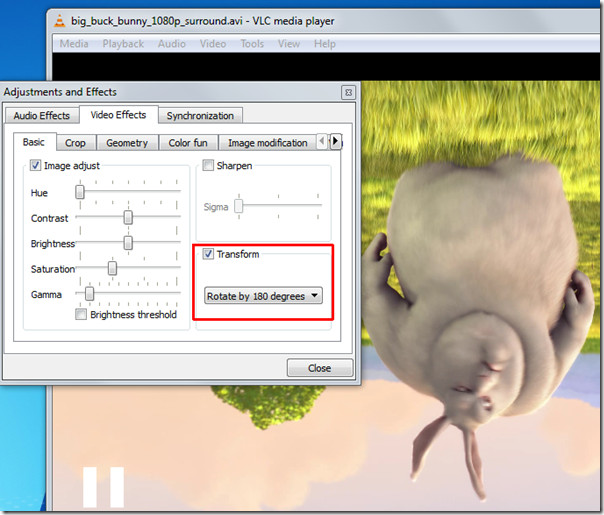Screen dimensions: 604x515
Task: Select the Video Effects tab
Action: tap(118, 115)
